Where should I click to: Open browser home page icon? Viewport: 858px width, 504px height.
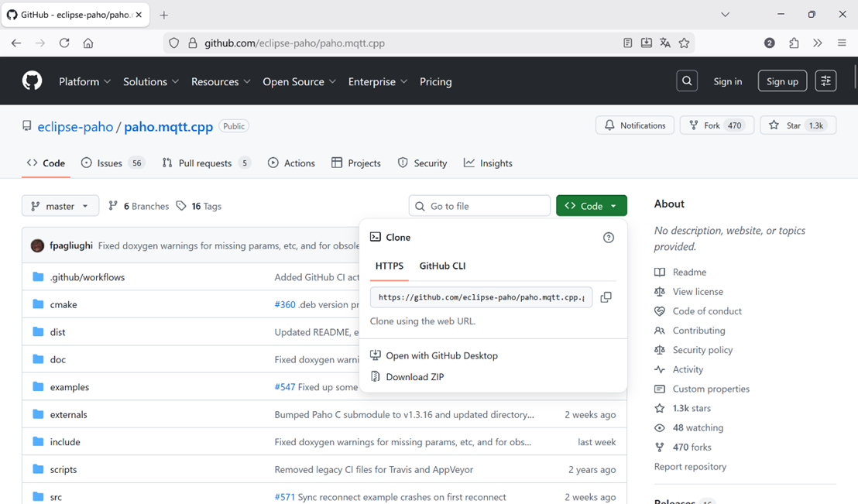coord(88,43)
